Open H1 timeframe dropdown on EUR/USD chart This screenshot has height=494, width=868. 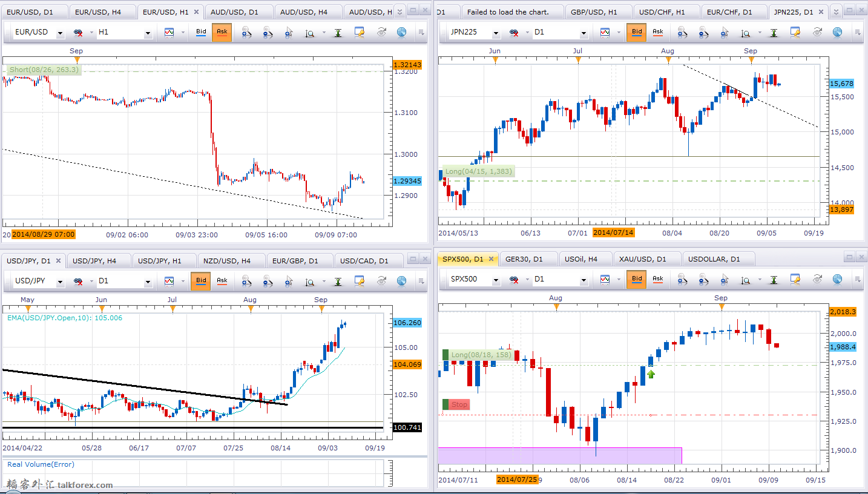point(148,33)
